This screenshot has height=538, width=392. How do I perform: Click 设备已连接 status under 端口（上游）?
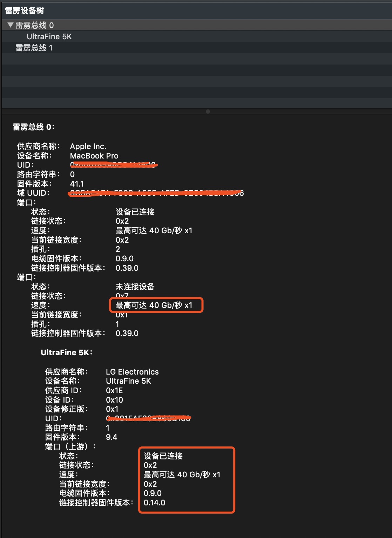[x=163, y=456]
